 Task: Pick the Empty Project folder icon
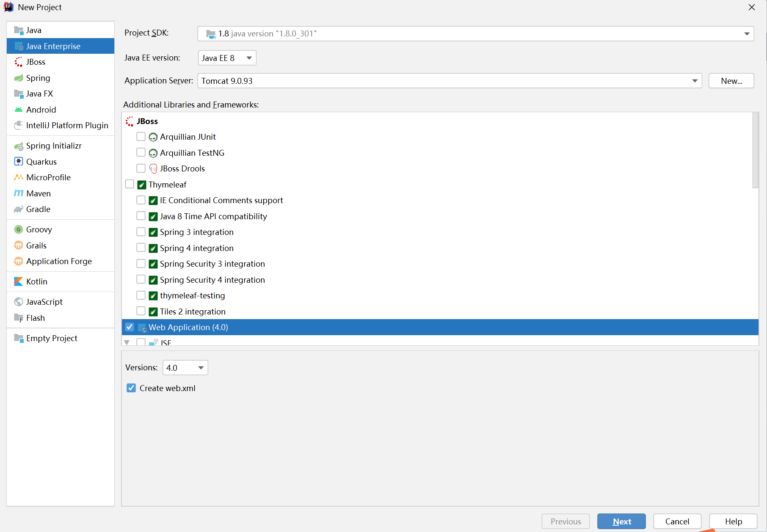19,338
